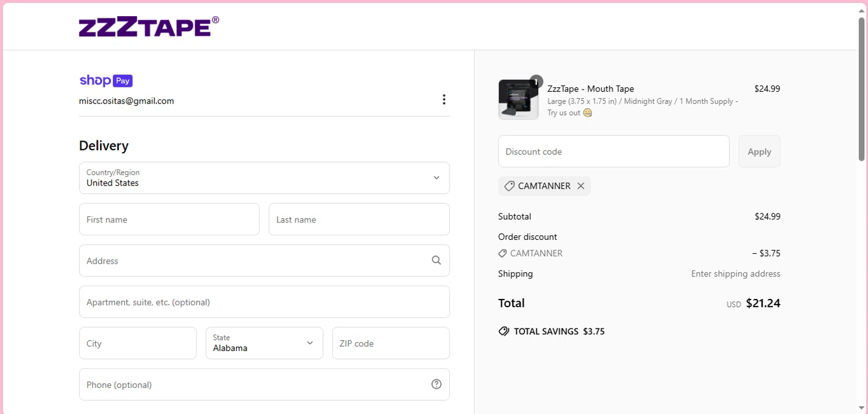The height and width of the screenshot is (414, 868).
Task: Click the product price $24.99 beside item
Action: click(x=767, y=89)
